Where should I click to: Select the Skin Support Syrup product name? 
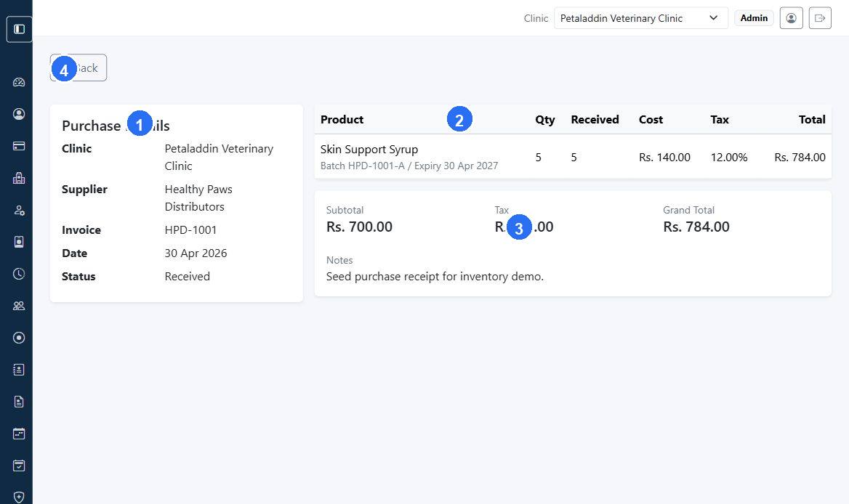point(369,150)
